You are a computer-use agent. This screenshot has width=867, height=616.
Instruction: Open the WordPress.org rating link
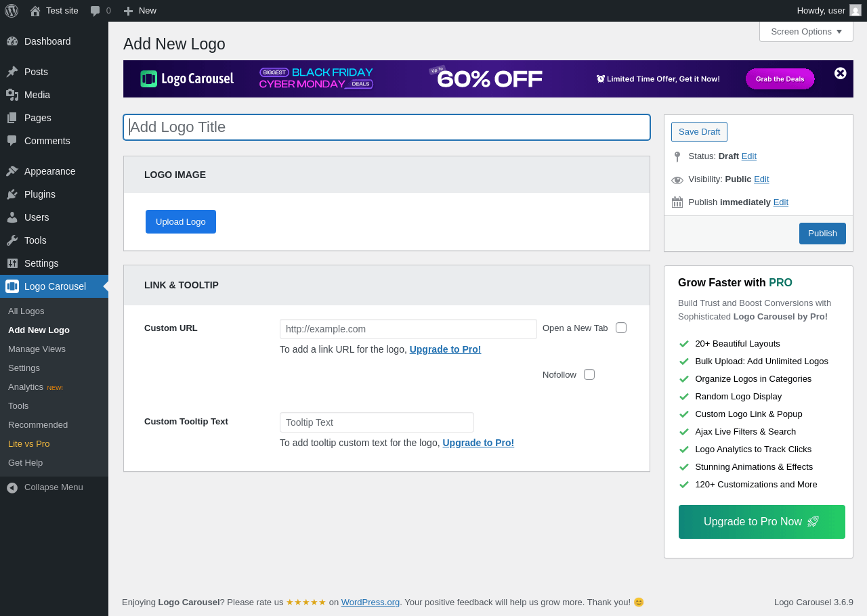pos(371,602)
